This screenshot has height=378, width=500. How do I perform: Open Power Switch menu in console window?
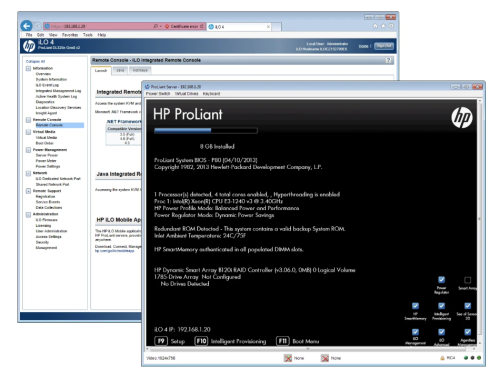tap(158, 94)
